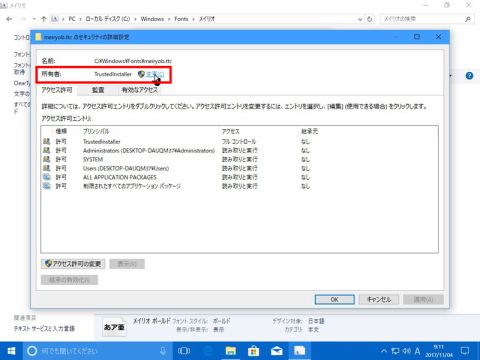Click the OK button
The image size is (480, 360).
point(335,299)
